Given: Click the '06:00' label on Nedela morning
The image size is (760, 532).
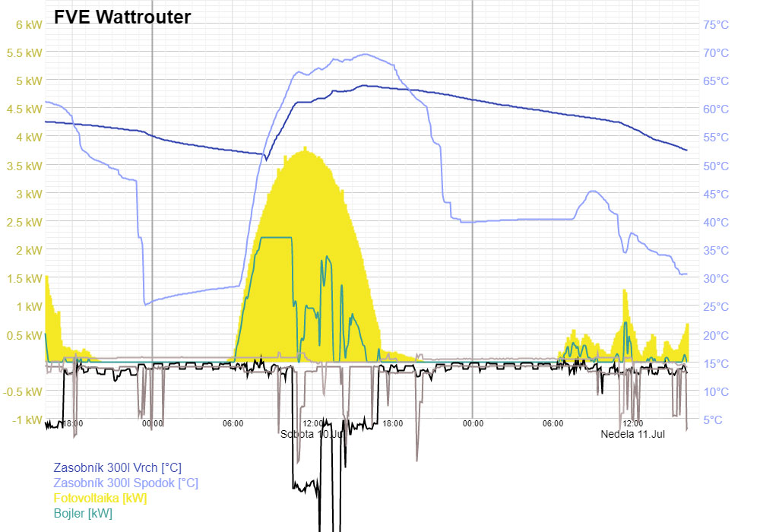Looking at the screenshot, I should (553, 423).
